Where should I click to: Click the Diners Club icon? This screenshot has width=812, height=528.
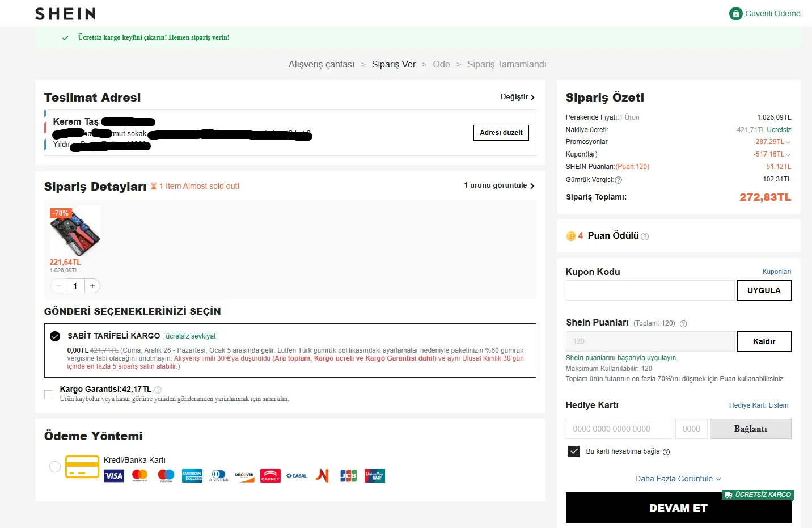coord(218,476)
